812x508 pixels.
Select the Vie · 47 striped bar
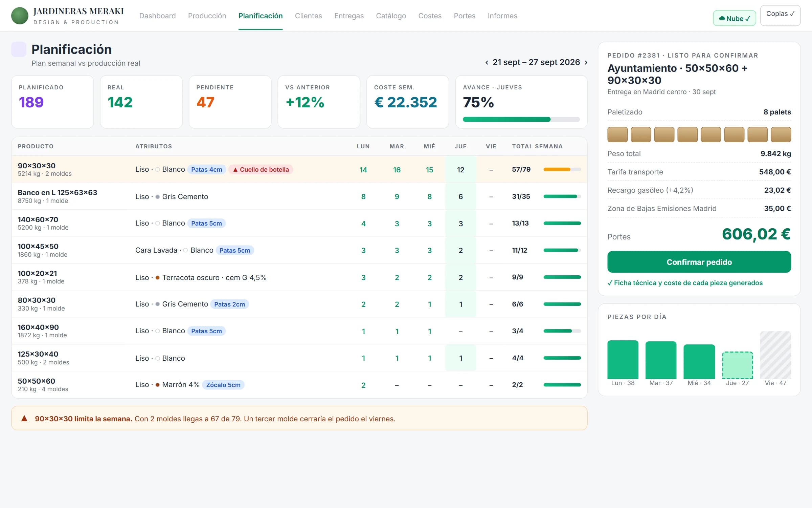775,355
